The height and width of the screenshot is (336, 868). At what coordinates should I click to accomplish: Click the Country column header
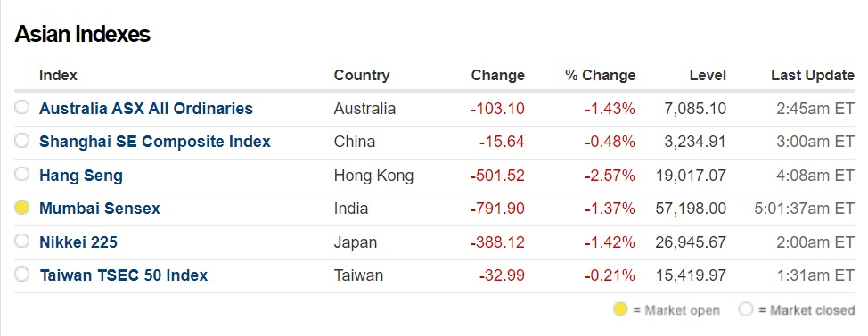362,75
